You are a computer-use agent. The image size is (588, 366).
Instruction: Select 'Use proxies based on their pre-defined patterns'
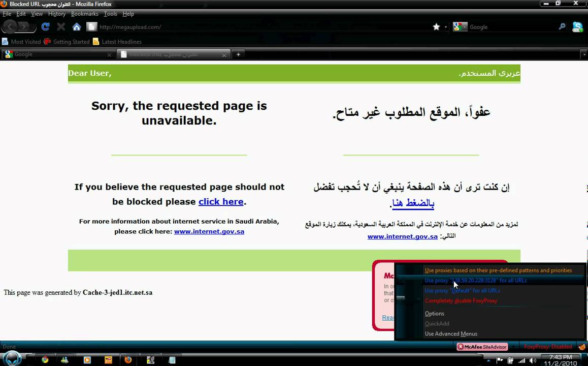point(498,270)
